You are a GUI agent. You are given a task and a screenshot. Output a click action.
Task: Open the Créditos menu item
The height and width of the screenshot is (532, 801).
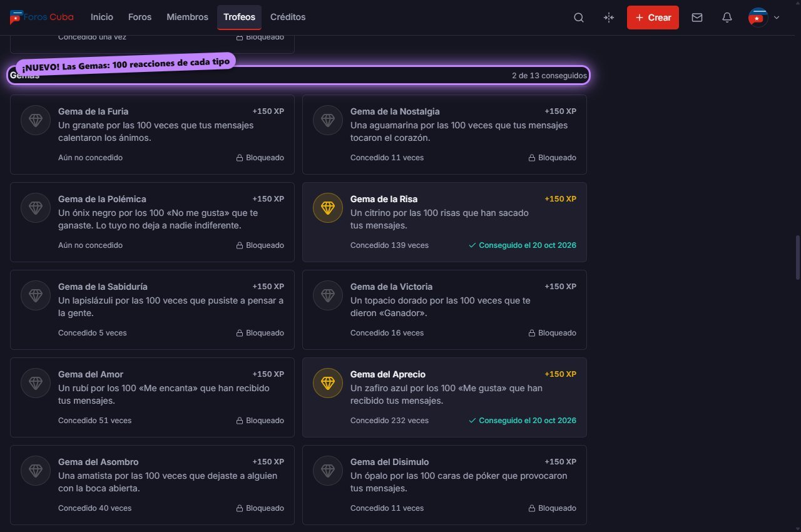pyautogui.click(x=288, y=18)
